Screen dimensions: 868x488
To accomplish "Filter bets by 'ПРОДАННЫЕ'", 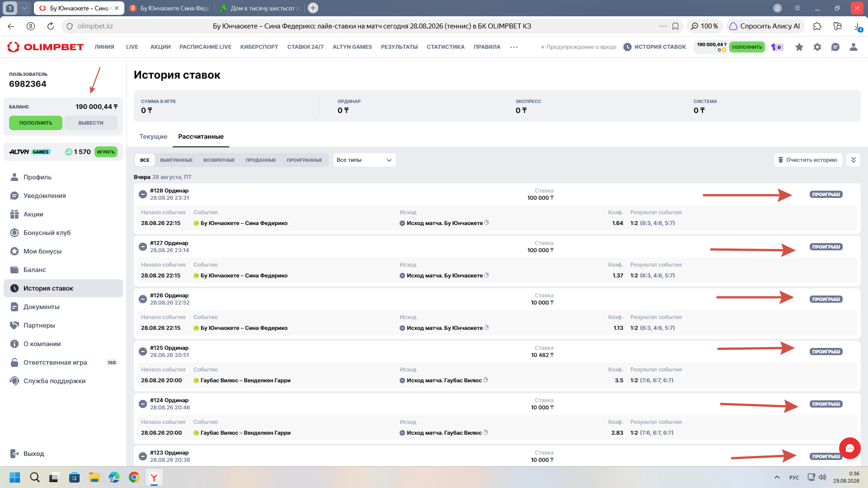I will pyautogui.click(x=260, y=160).
